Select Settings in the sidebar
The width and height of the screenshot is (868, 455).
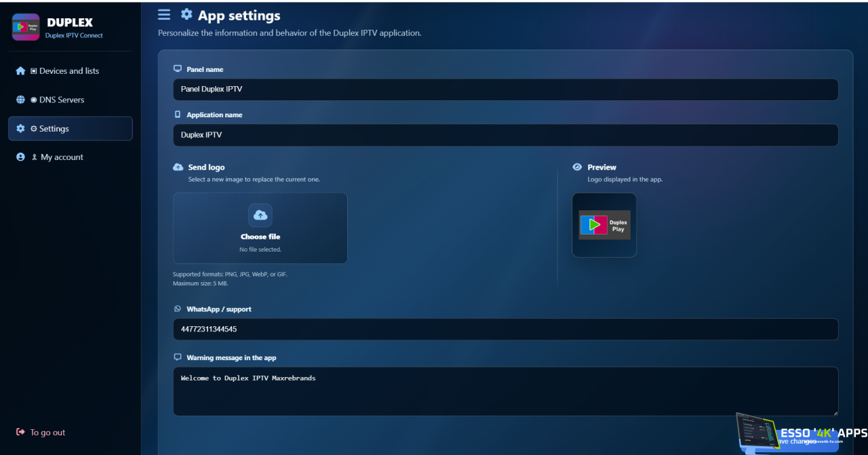point(71,129)
